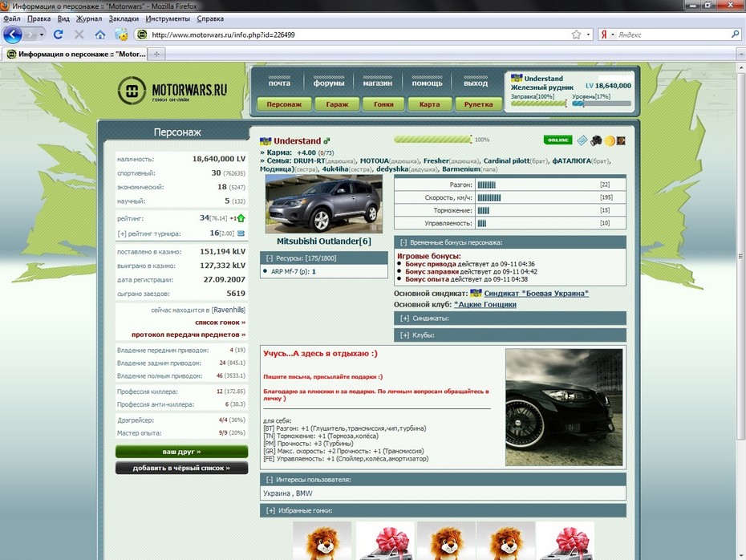746x560 pixels.
Task: Select the Информация о персонаже browser tab
Action: pos(75,55)
